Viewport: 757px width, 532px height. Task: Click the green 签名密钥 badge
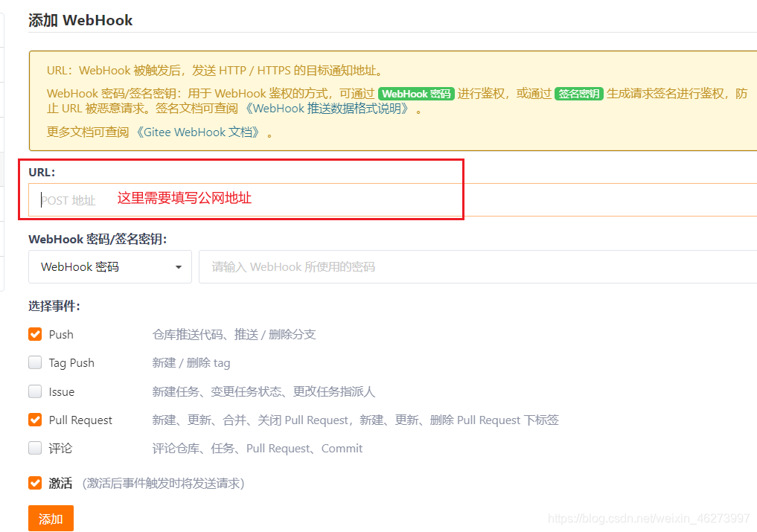click(x=579, y=94)
